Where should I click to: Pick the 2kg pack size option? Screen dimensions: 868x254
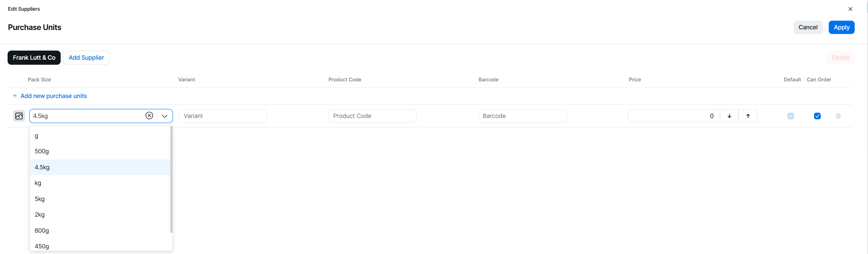point(40,215)
